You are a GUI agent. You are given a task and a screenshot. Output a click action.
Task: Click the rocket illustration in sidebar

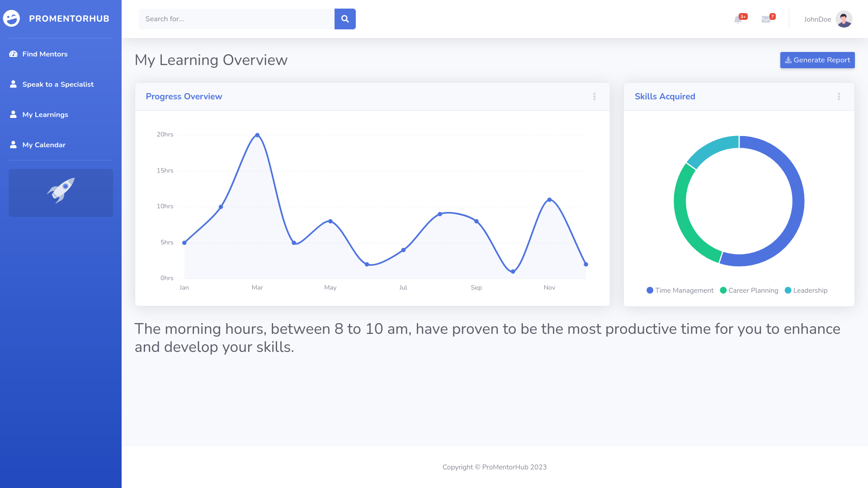click(61, 191)
